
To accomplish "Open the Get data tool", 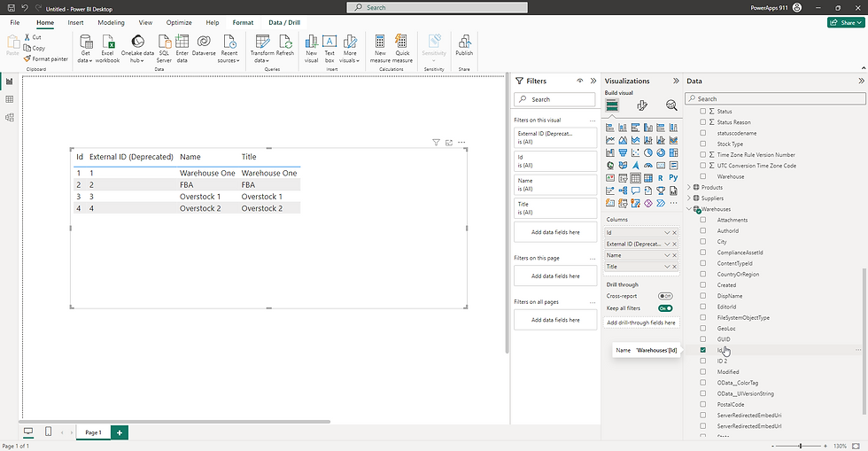I will 85,49.
